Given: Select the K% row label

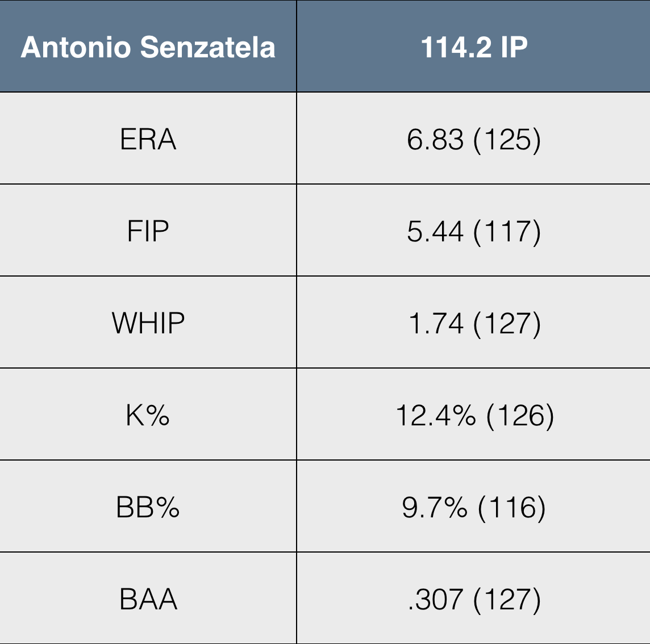Looking at the screenshot, I should 148,415.
